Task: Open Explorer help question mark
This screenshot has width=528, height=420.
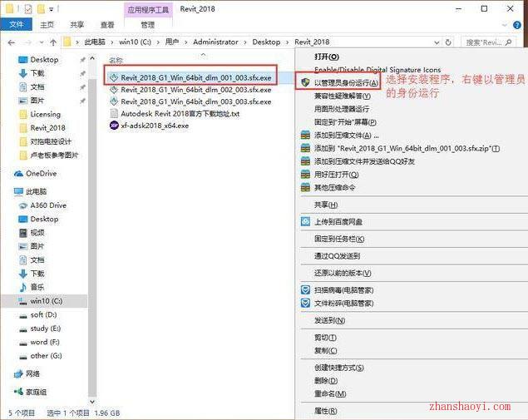Action: pyautogui.click(x=517, y=25)
